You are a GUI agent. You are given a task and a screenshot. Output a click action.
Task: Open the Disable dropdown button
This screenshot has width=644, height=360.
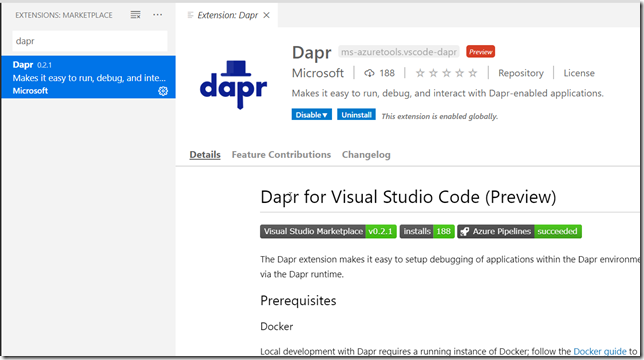pyautogui.click(x=311, y=115)
